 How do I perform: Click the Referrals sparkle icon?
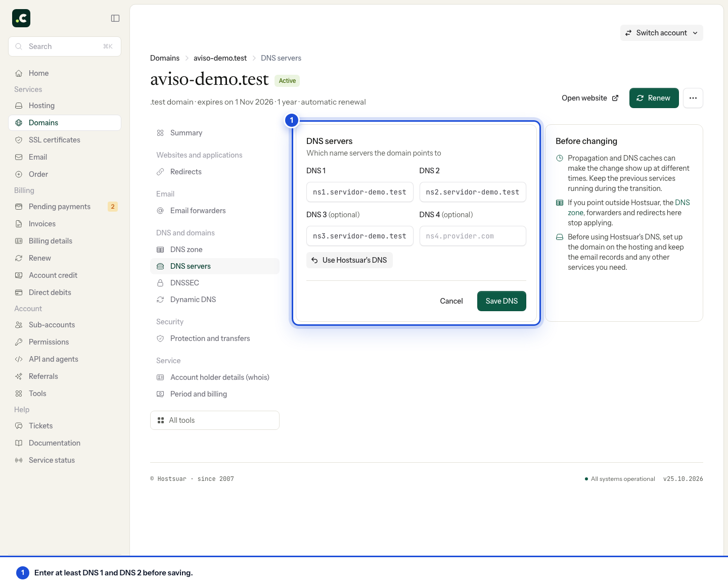point(19,376)
